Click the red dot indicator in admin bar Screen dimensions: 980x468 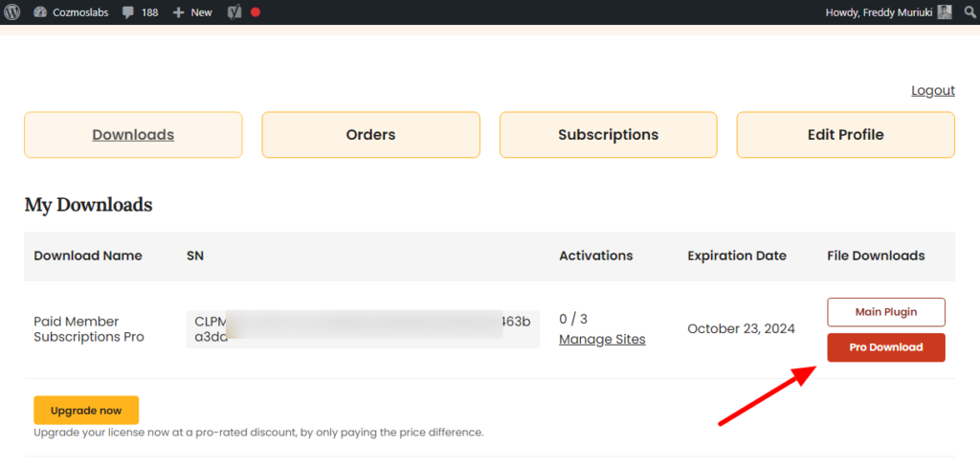coord(255,11)
